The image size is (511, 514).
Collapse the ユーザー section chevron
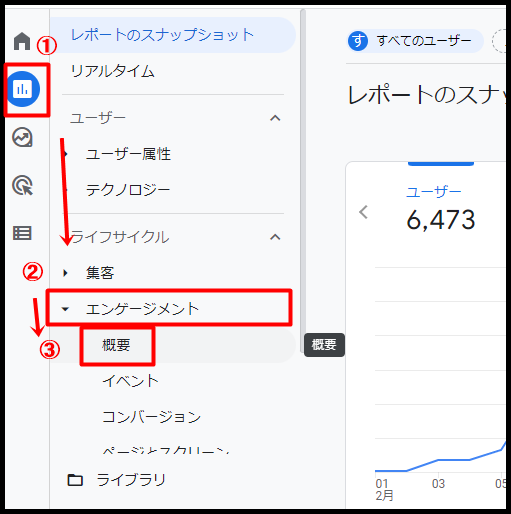[275, 118]
